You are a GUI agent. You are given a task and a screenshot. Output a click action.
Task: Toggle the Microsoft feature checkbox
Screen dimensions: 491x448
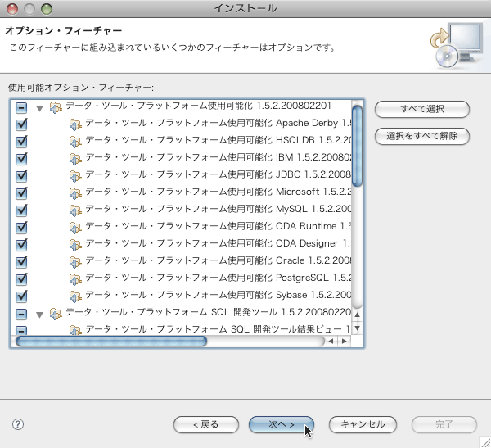point(21,193)
